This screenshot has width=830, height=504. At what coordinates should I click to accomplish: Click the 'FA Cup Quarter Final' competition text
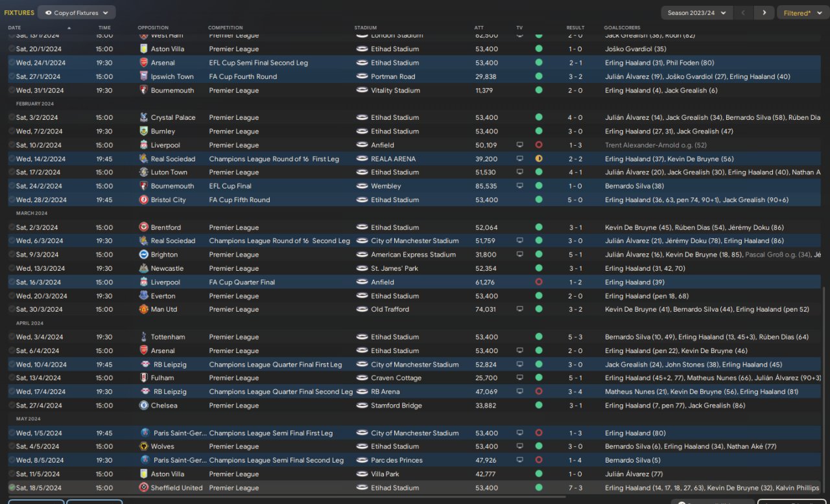[242, 282]
